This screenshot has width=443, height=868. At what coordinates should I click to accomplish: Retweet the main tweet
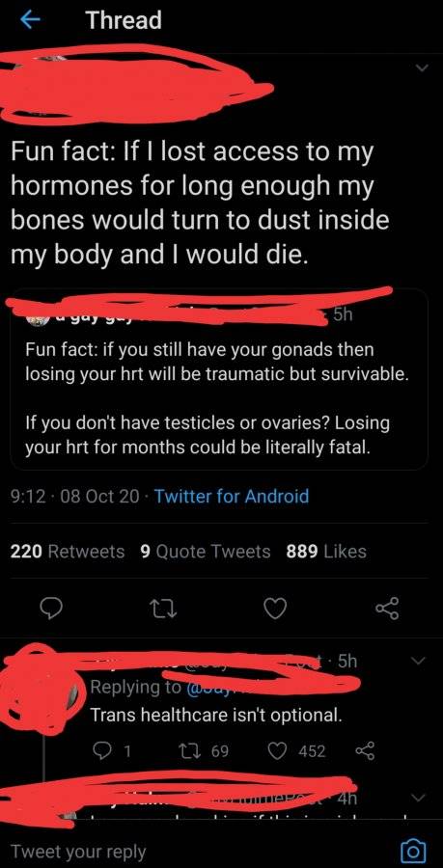pos(166,609)
